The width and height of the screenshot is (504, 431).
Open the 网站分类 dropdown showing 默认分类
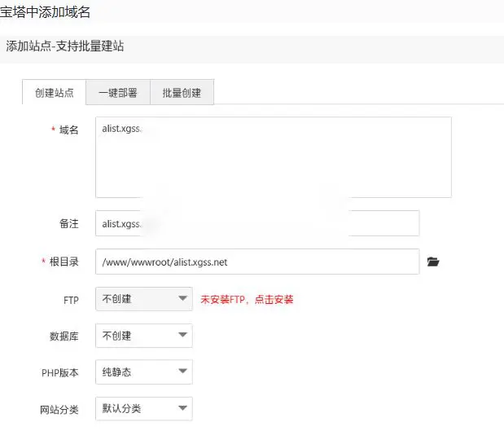pyautogui.click(x=144, y=408)
